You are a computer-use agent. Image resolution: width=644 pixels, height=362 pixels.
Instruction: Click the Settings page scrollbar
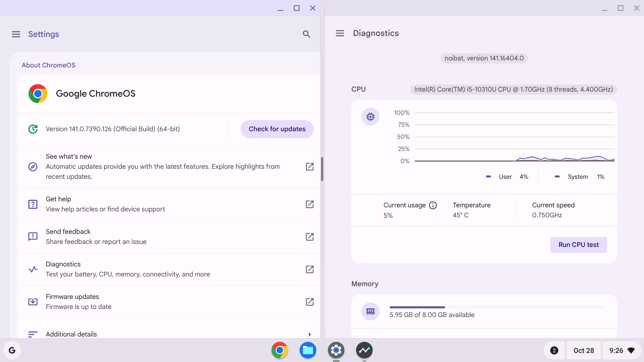[x=322, y=169]
